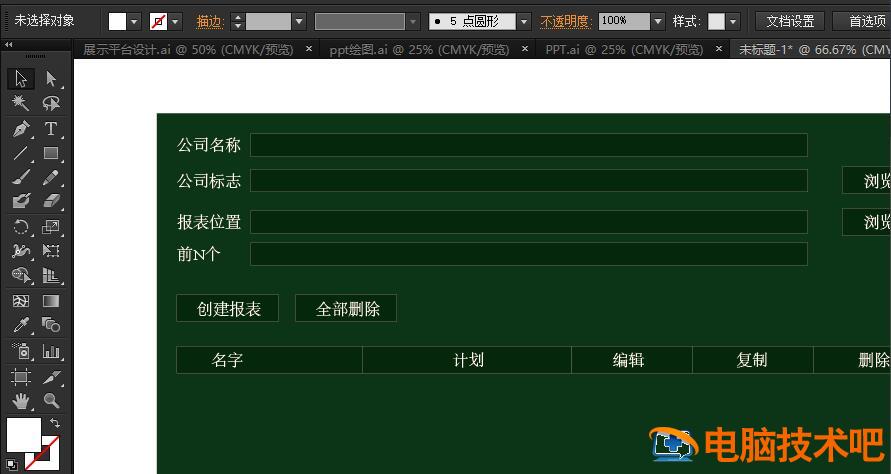The image size is (891, 474).
Task: Switch to the 展示平台设计.ai tab
Action: (187, 49)
